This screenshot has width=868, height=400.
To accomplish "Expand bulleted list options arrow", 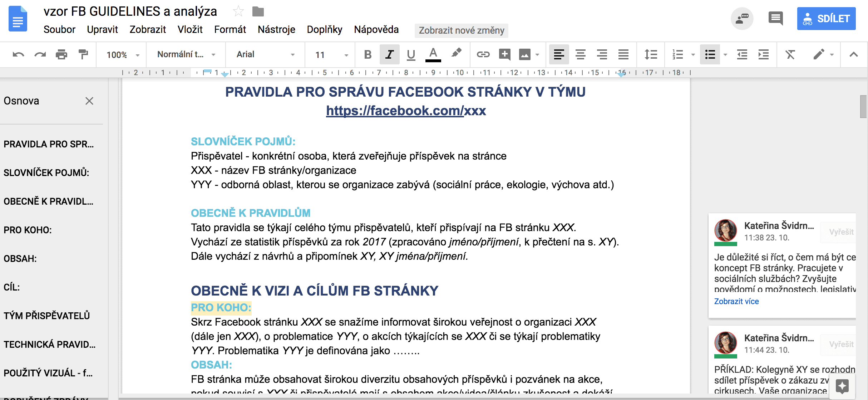I will 725,55.
